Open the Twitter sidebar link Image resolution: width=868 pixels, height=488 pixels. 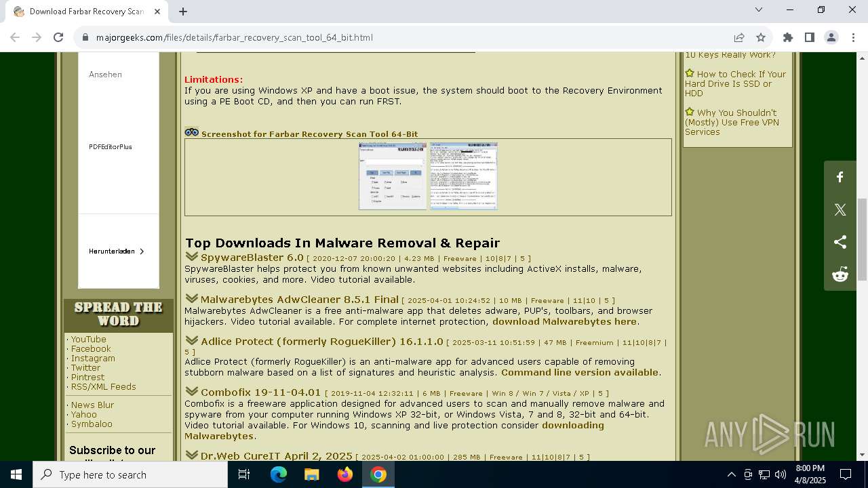(x=85, y=367)
